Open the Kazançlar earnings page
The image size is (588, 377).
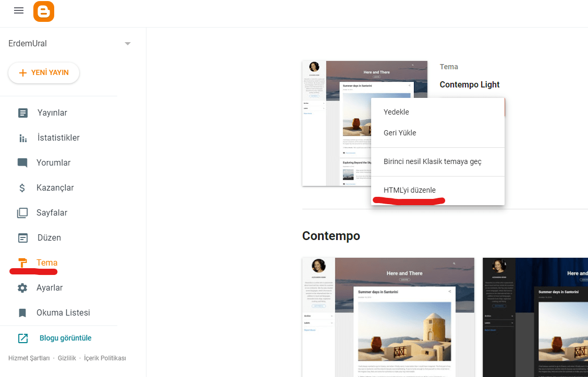[x=55, y=188]
